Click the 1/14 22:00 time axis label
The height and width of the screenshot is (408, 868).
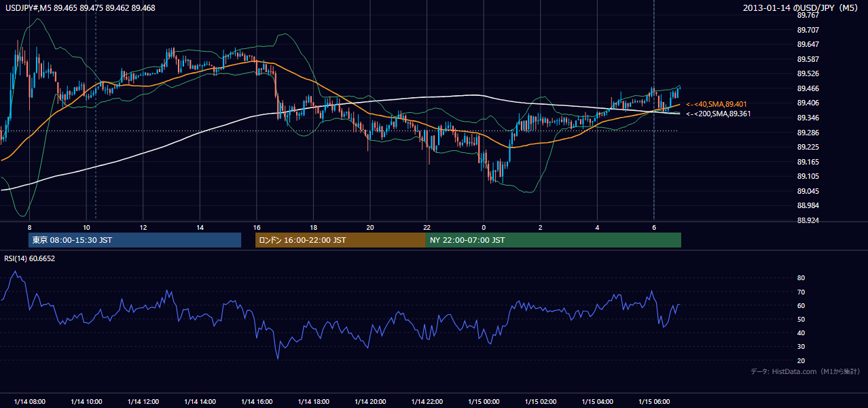click(427, 402)
